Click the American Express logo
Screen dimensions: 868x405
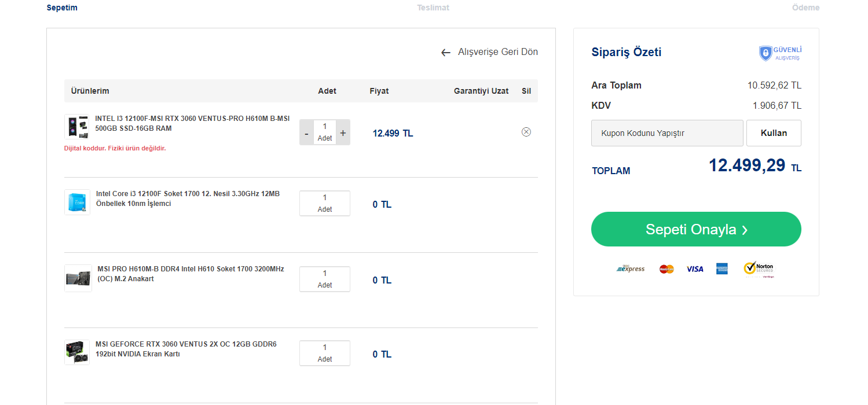coord(721,269)
